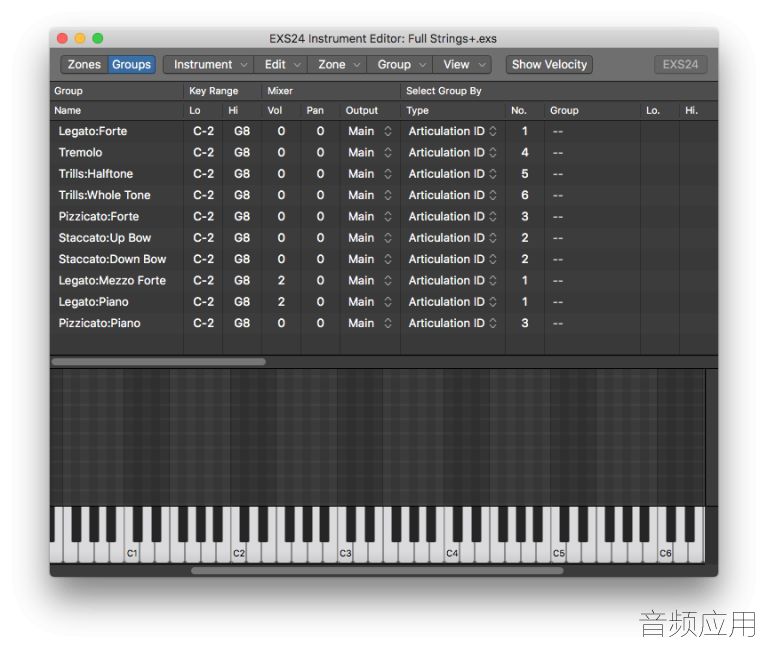This screenshot has height=648, width=768.
Task: Open the Edit dropdown menu
Action: click(x=281, y=65)
